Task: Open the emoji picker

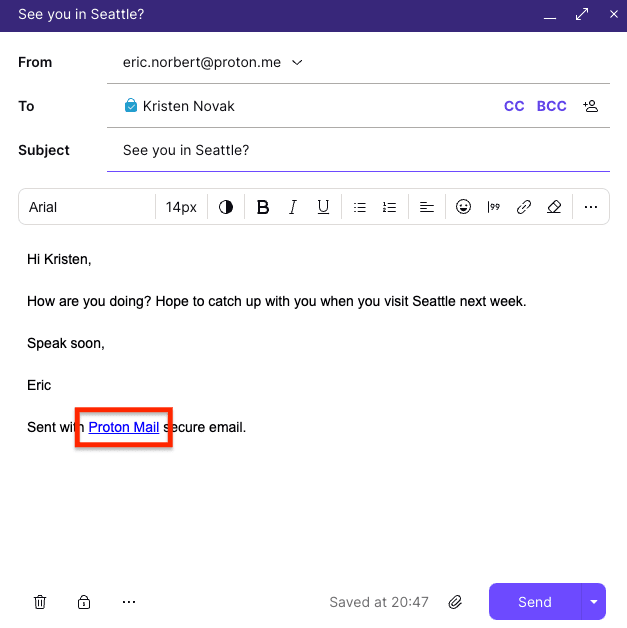Action: point(463,207)
